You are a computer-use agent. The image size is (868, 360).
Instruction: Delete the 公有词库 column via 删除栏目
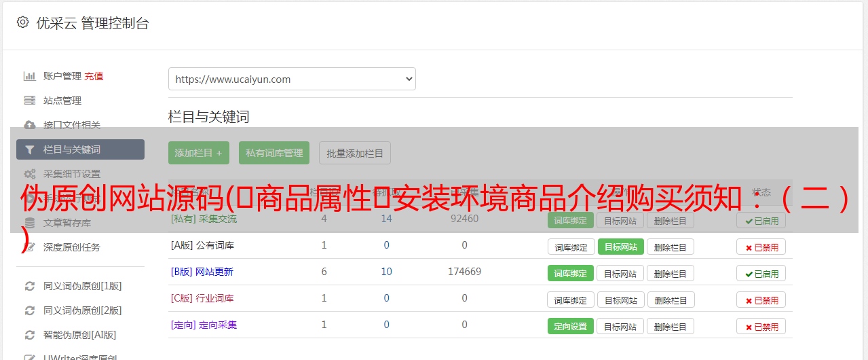(x=671, y=247)
